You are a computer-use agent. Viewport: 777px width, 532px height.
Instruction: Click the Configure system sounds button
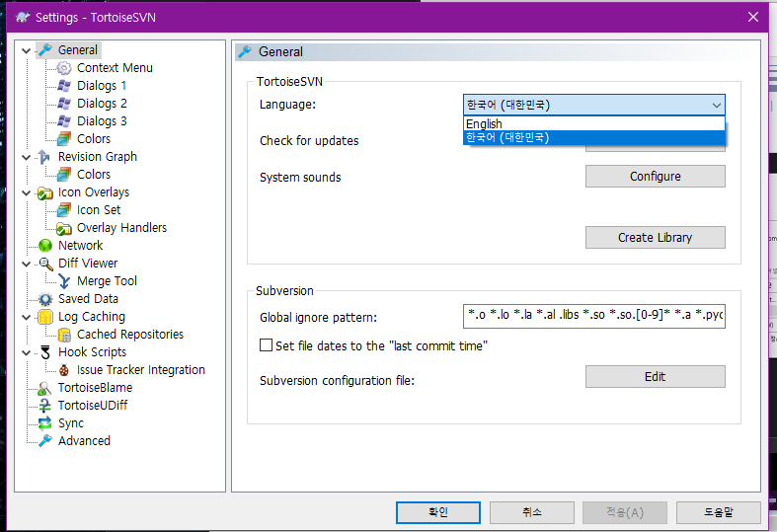[x=656, y=177]
